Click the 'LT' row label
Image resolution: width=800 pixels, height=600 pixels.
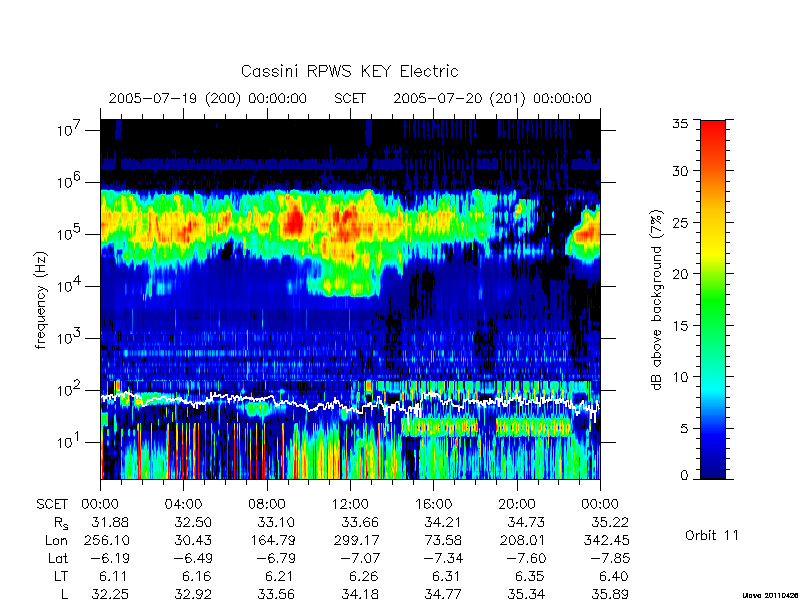[x=61, y=576]
